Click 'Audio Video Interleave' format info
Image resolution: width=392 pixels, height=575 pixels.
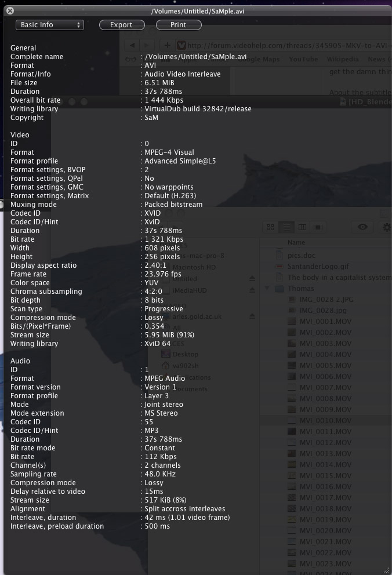[183, 74]
